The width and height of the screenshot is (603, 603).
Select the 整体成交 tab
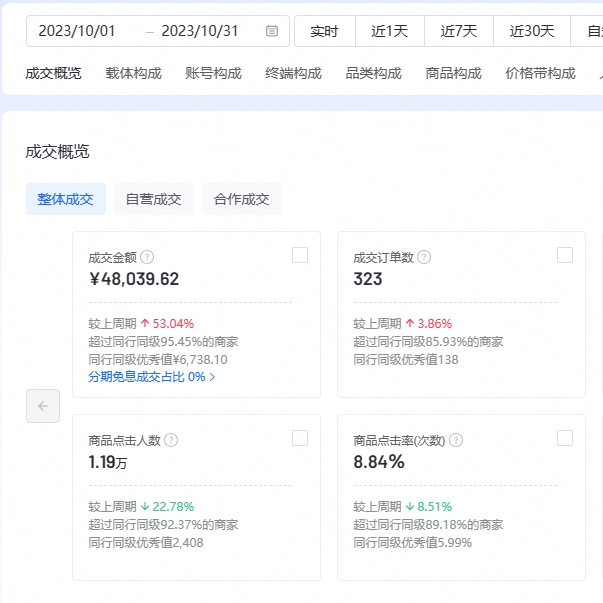point(66,199)
